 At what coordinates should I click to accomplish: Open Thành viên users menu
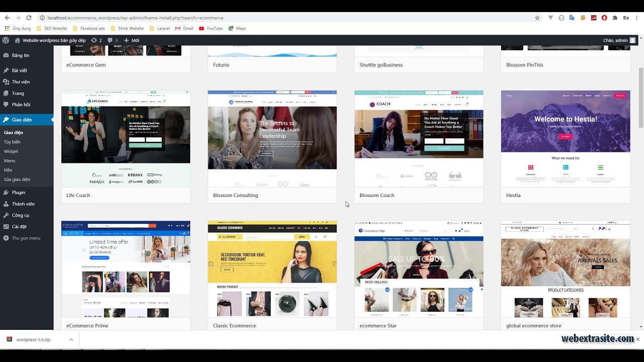pyautogui.click(x=27, y=204)
